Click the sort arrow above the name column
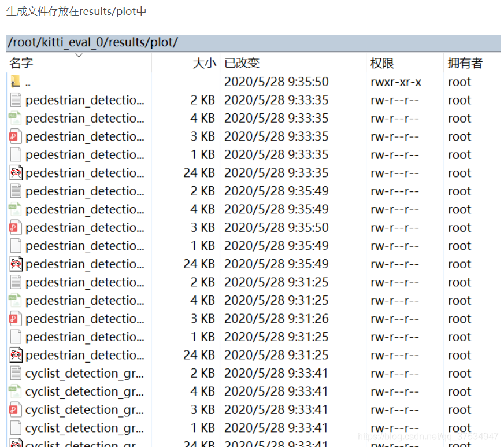Viewport: 504px width, 447px height. (x=79, y=56)
